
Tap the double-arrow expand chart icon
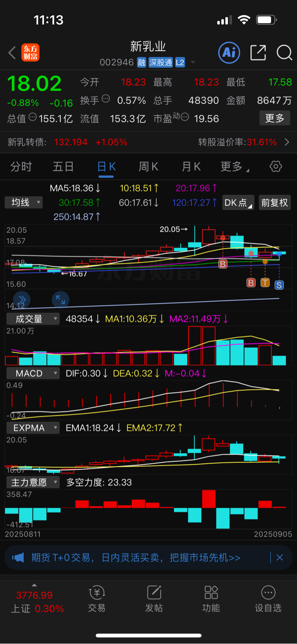[22, 299]
